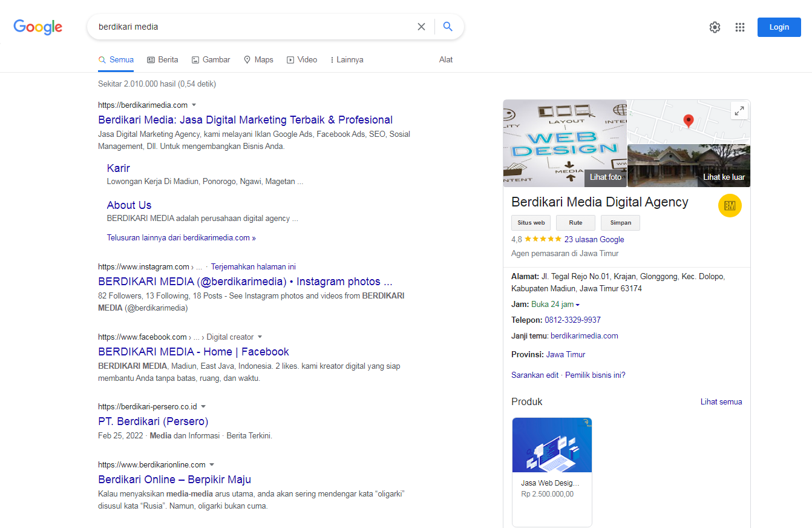
Task: Click the Berdikari Media Digital Agency title
Action: point(600,202)
